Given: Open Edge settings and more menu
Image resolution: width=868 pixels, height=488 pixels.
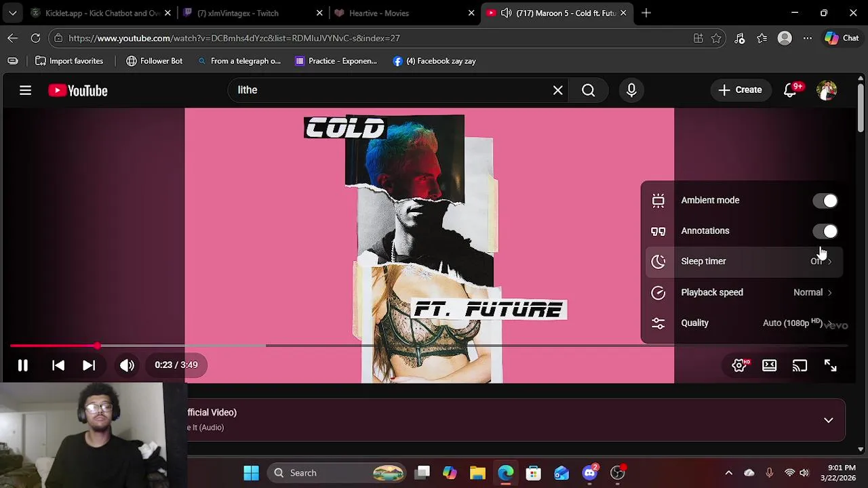Looking at the screenshot, I should (807, 38).
